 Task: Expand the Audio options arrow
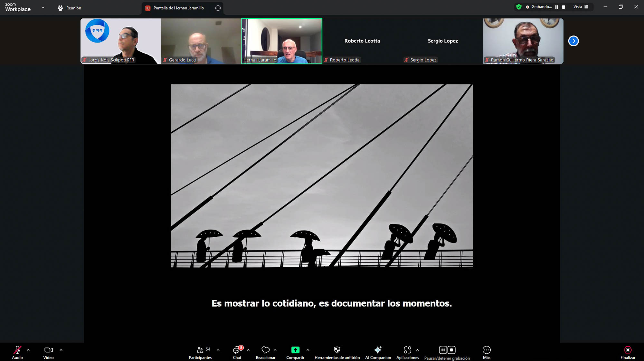click(28, 350)
